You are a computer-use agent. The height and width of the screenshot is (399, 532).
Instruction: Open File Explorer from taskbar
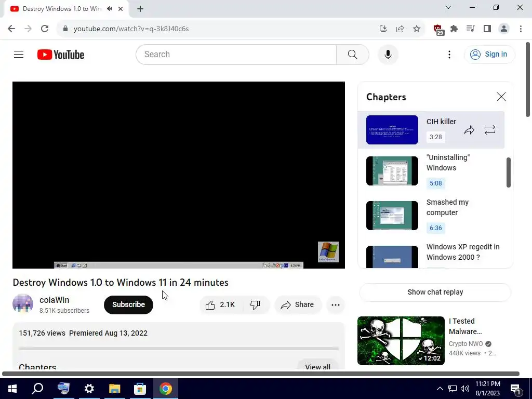[115, 389]
